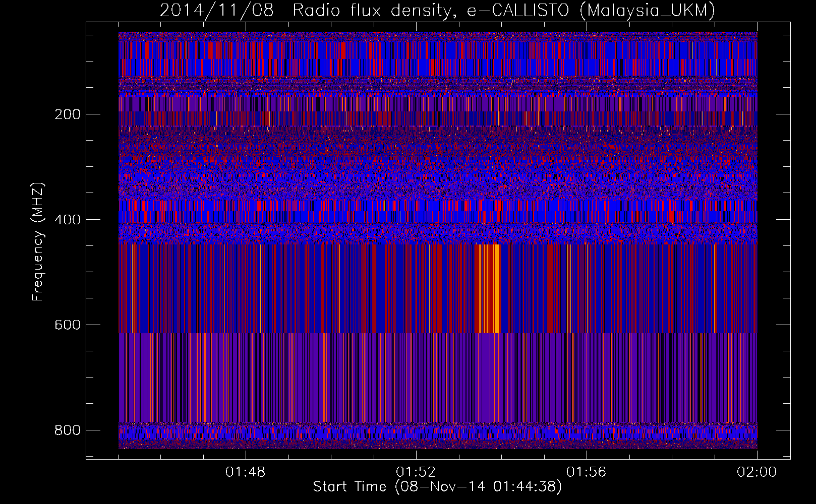Click the 400 frequency tick label
Image resolution: width=816 pixels, height=504 pixels.
[68, 220]
